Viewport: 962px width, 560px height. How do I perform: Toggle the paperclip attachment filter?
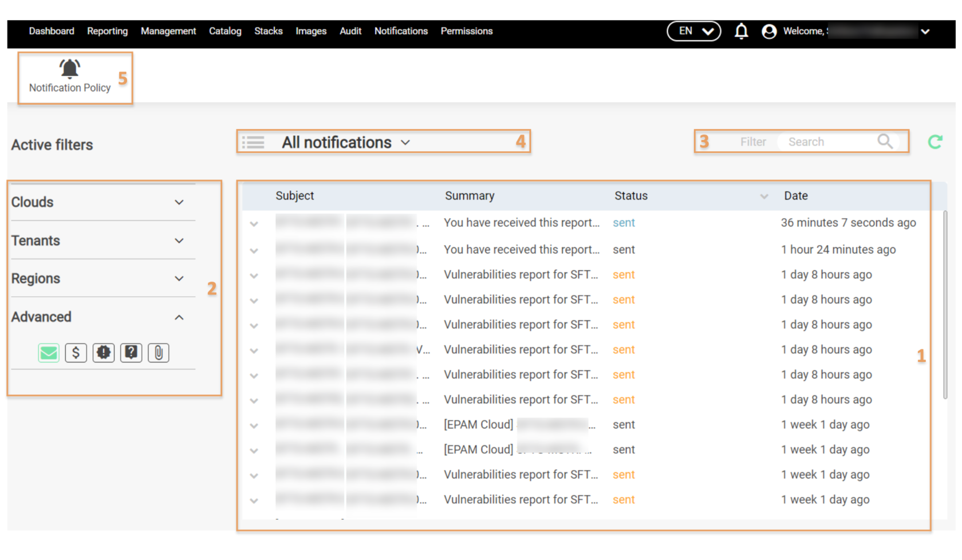159,353
